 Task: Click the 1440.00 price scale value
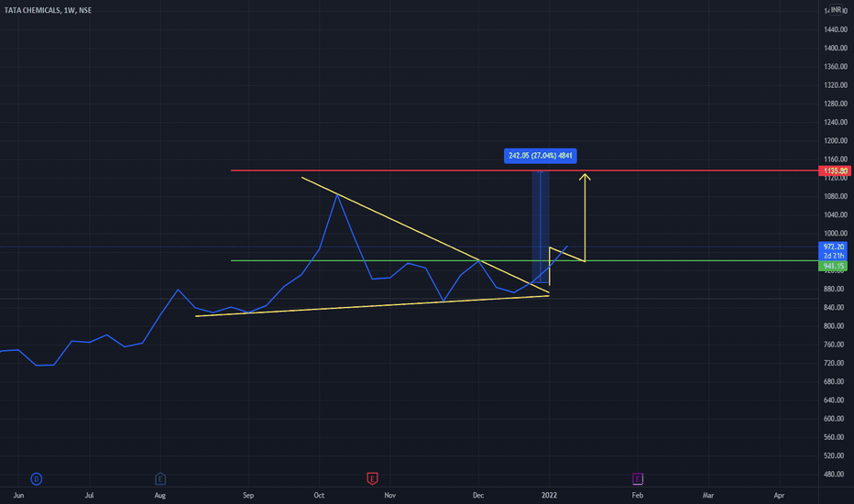pyautogui.click(x=836, y=29)
